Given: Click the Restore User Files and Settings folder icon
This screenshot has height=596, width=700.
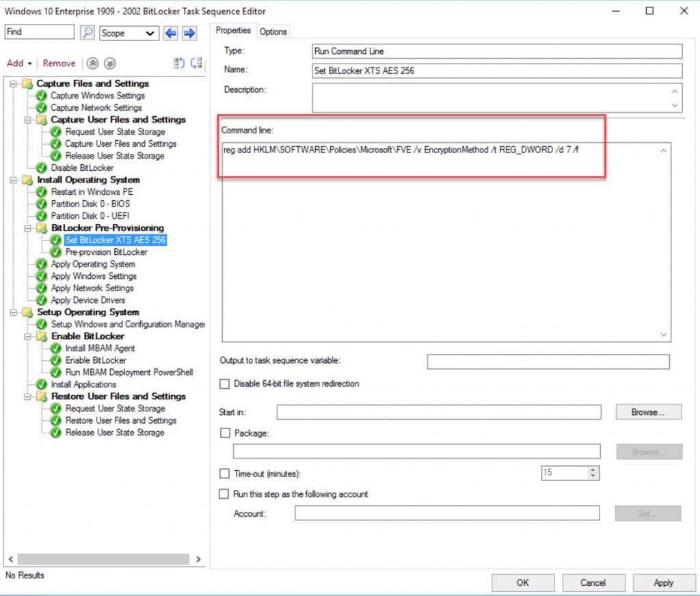Looking at the screenshot, I should 42,396.
